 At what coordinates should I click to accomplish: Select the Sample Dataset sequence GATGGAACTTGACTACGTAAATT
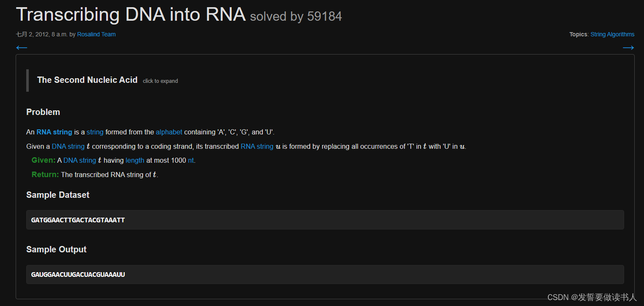pos(78,220)
